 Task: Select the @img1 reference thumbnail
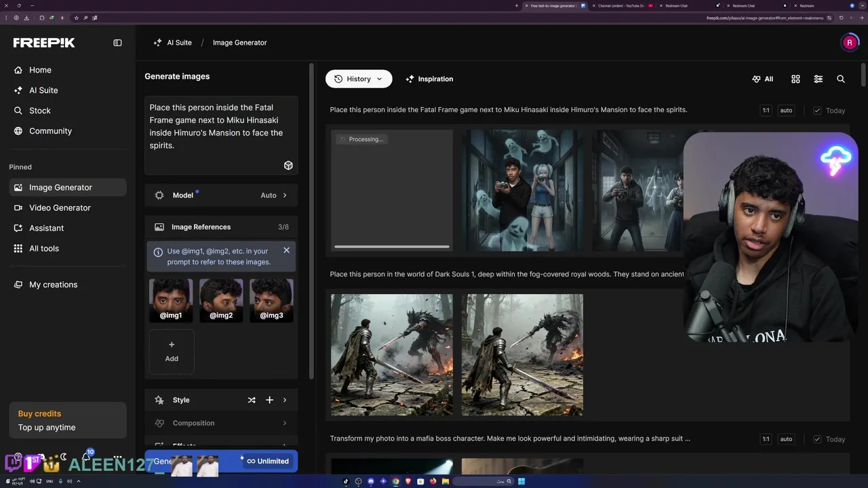(x=171, y=300)
